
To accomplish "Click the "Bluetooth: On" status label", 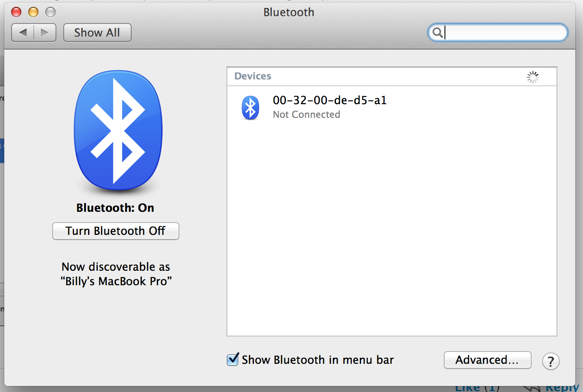I will point(115,208).
